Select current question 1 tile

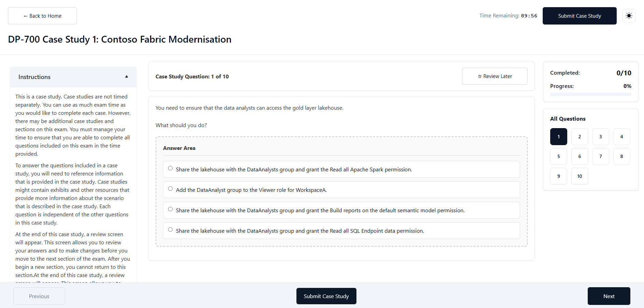pyautogui.click(x=559, y=137)
